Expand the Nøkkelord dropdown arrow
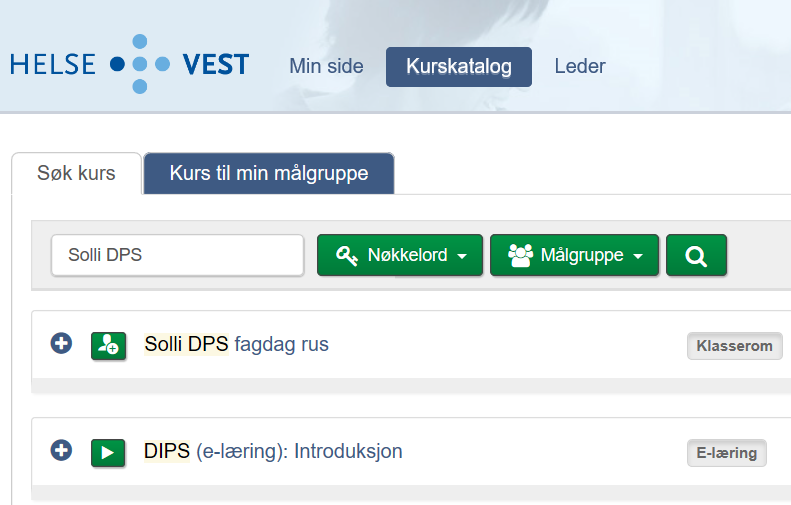The image size is (791, 505). click(x=462, y=257)
